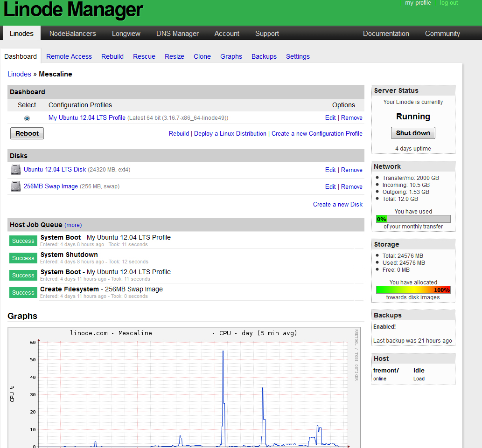Open My Ubuntu 12.04 LTS Profile link
Screen dimensions: 482x448
tap(87, 117)
